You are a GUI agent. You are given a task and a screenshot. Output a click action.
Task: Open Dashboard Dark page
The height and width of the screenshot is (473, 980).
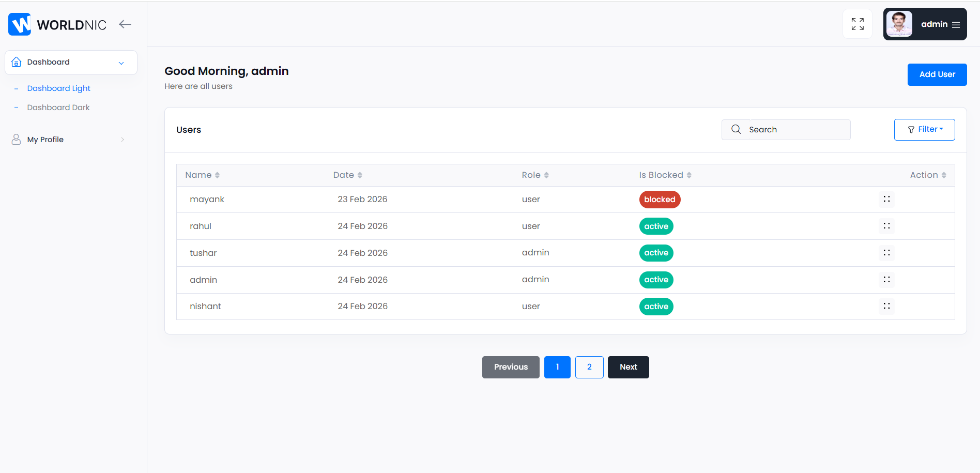58,108
